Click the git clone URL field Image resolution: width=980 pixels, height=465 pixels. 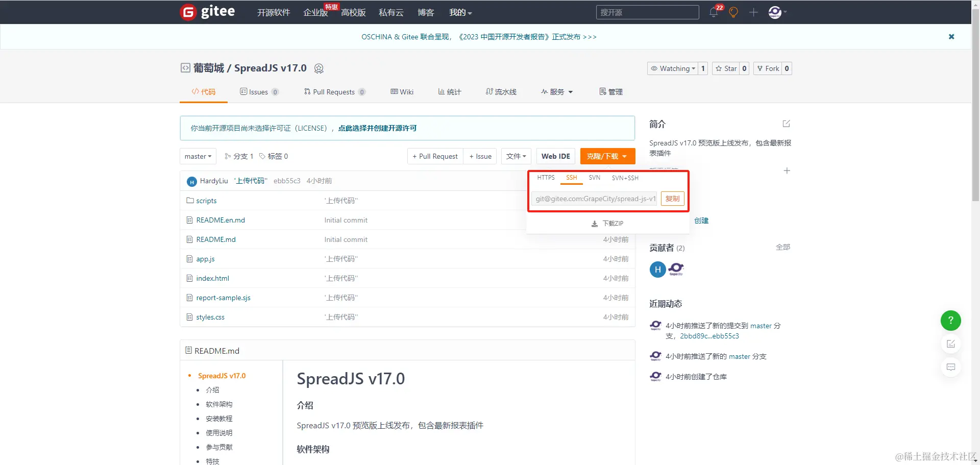(594, 199)
